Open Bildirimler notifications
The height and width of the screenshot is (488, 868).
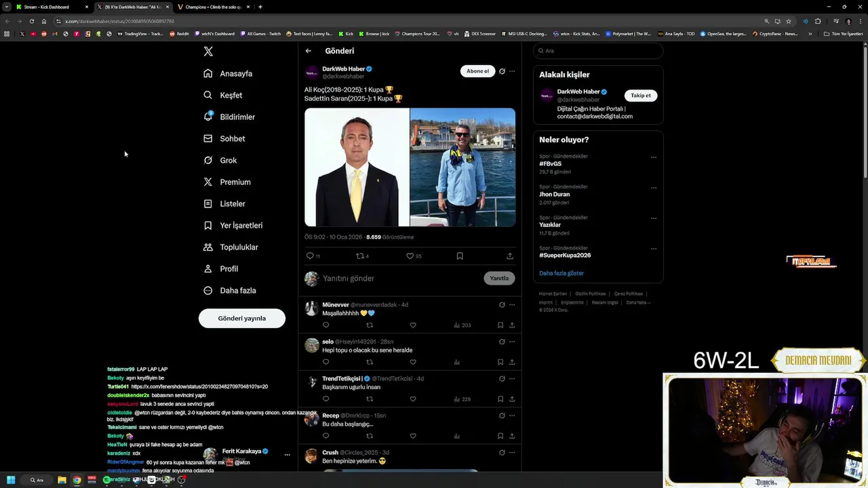[229, 117]
